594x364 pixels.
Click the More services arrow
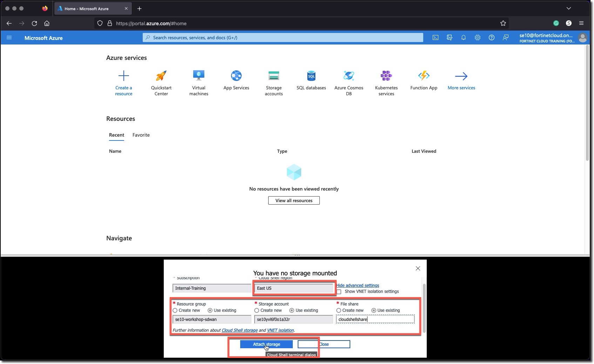tap(461, 76)
